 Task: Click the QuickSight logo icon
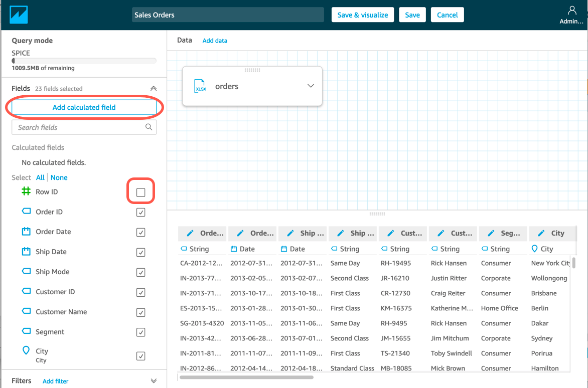coord(19,14)
